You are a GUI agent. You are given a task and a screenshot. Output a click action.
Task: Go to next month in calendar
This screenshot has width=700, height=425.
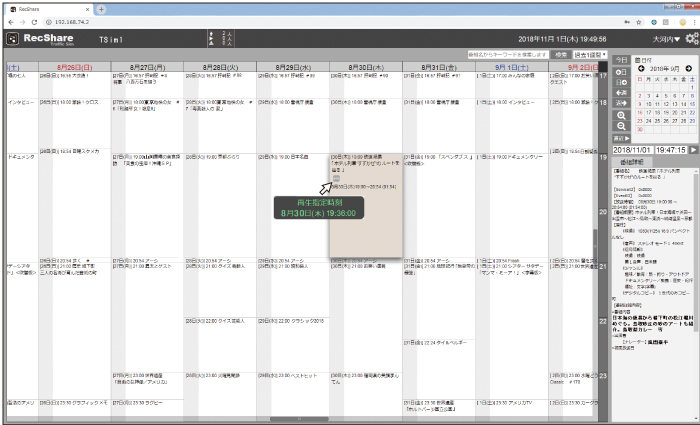[688, 68]
